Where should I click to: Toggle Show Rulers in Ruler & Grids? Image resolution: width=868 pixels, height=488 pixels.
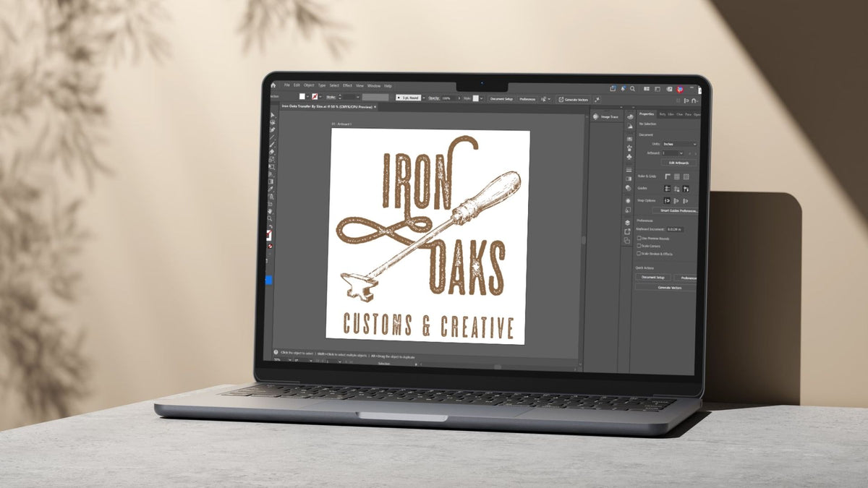pos(668,176)
